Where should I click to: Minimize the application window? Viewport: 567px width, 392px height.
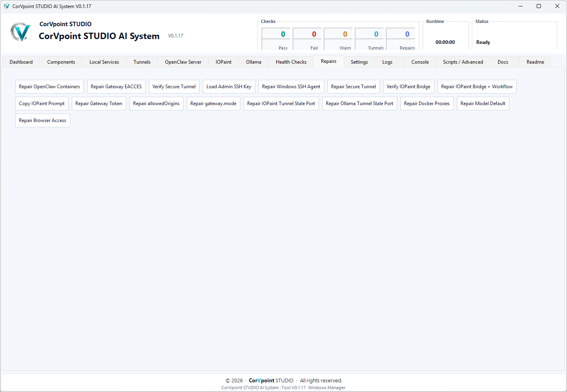coord(520,6)
